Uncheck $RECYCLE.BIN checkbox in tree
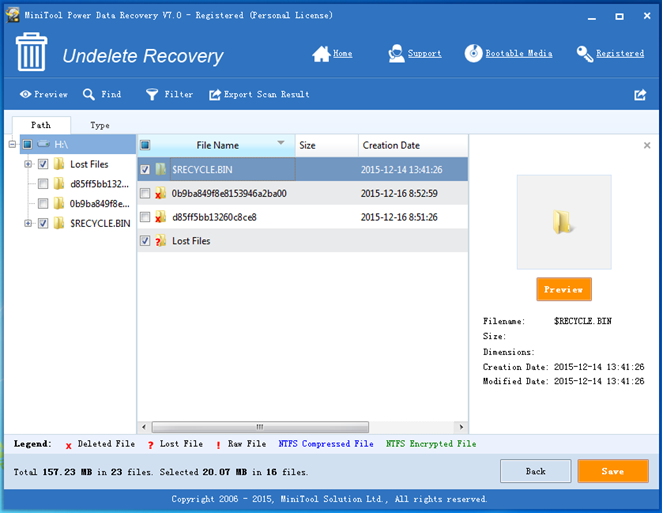Image resolution: width=662 pixels, height=513 pixels. pyautogui.click(x=43, y=223)
